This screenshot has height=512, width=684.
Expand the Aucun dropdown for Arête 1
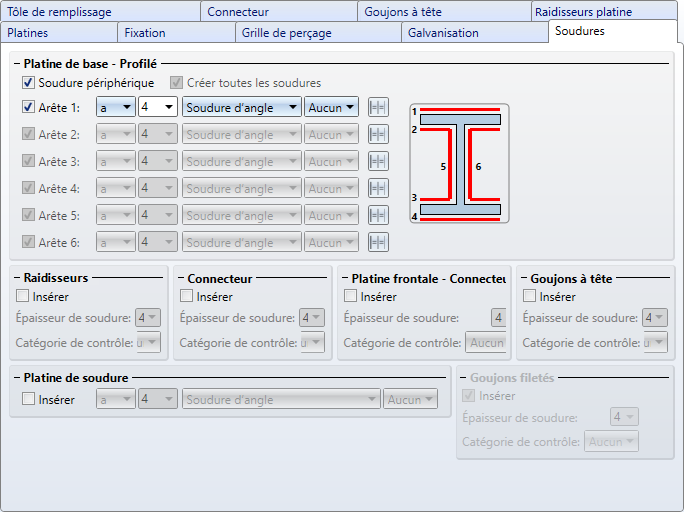332,107
